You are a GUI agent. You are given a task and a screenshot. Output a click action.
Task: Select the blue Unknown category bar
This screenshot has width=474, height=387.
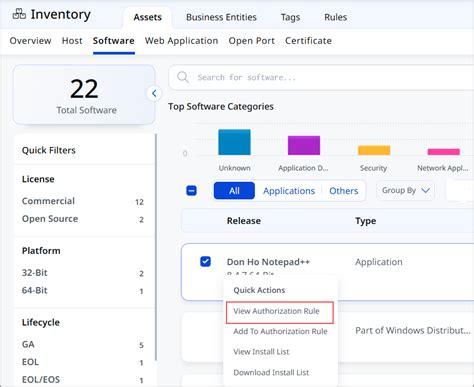click(x=234, y=142)
